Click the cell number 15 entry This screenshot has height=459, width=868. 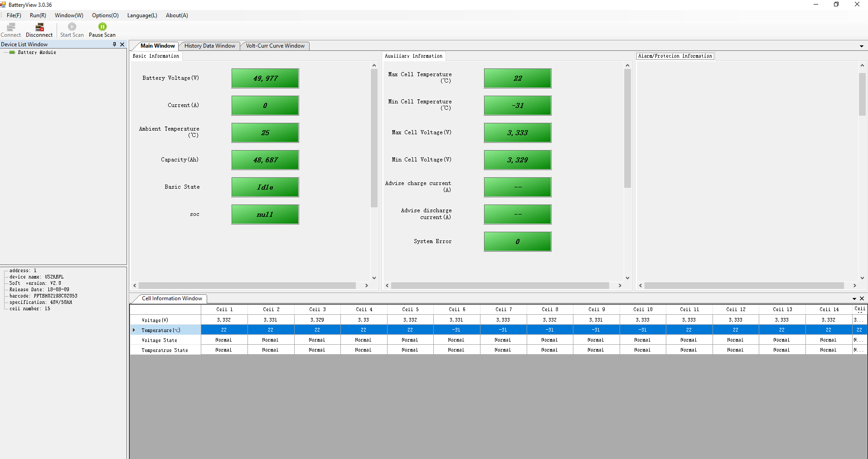click(30, 309)
